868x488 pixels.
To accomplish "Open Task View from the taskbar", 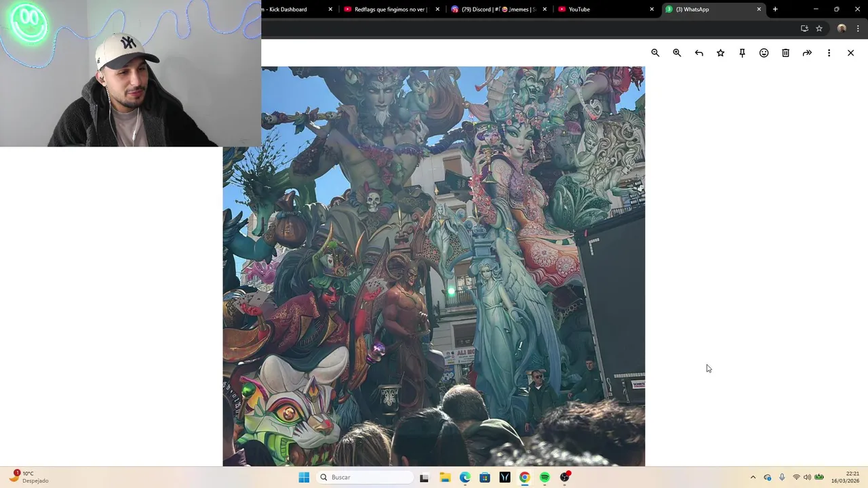I will click(424, 477).
